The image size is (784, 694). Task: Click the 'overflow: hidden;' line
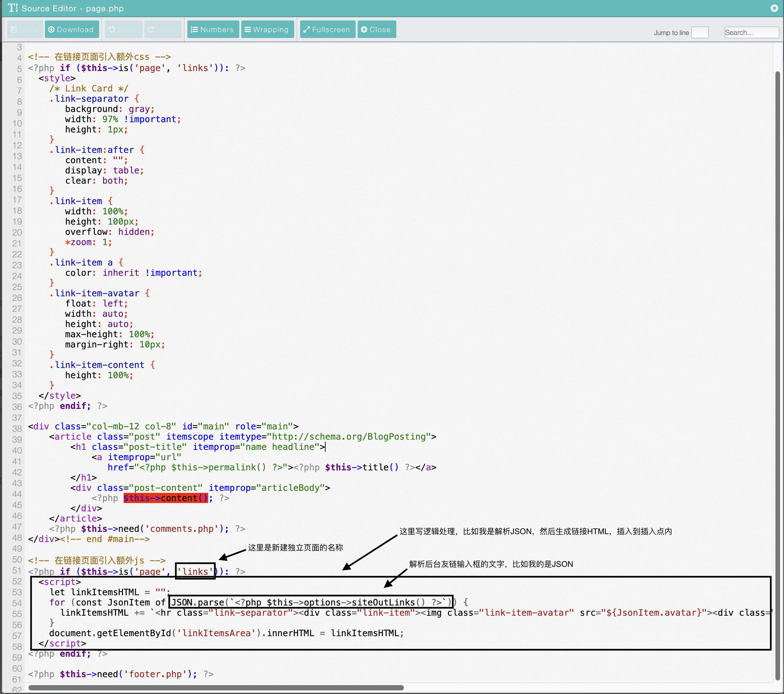tap(110, 232)
